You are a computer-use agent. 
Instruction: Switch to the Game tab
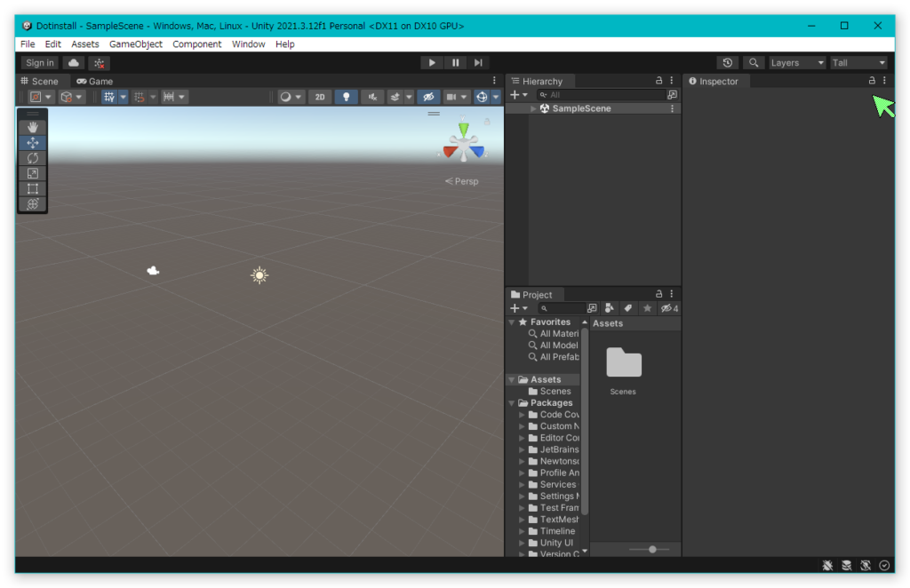click(x=95, y=81)
